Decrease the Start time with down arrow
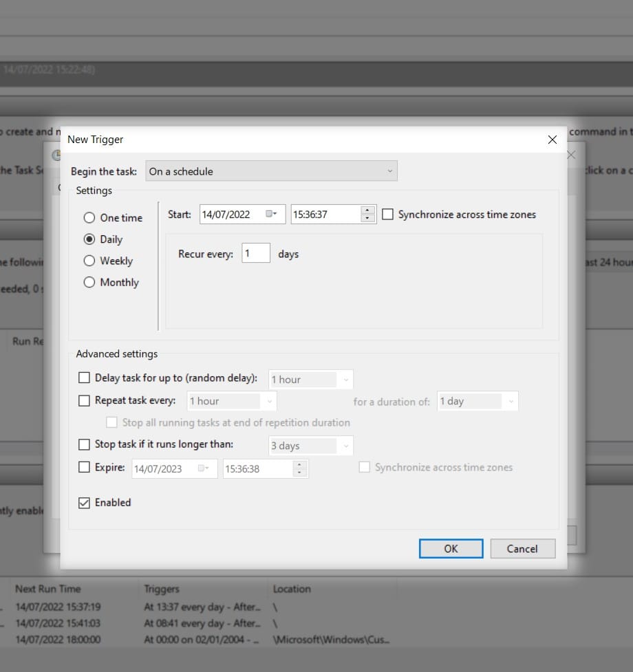The height and width of the screenshot is (672, 633). 367,218
